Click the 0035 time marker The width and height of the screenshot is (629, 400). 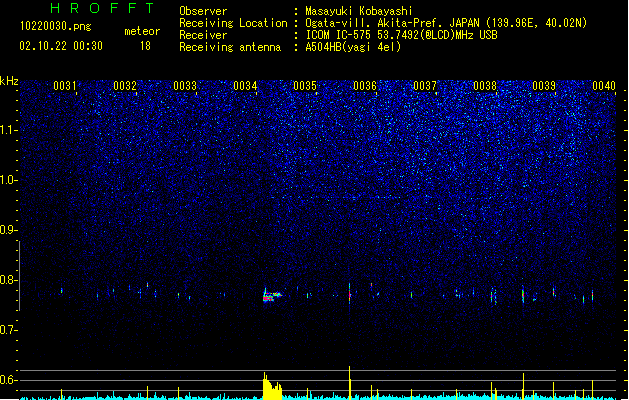tap(305, 86)
